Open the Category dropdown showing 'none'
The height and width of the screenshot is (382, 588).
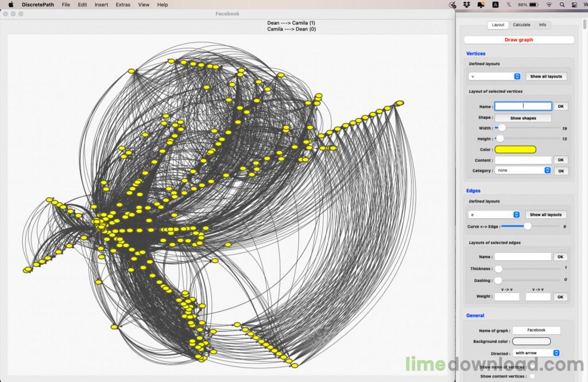(x=523, y=170)
